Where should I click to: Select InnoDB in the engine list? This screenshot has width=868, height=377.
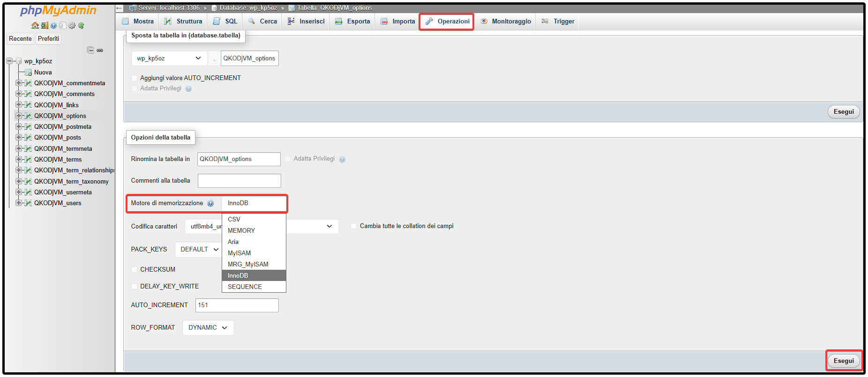point(254,275)
